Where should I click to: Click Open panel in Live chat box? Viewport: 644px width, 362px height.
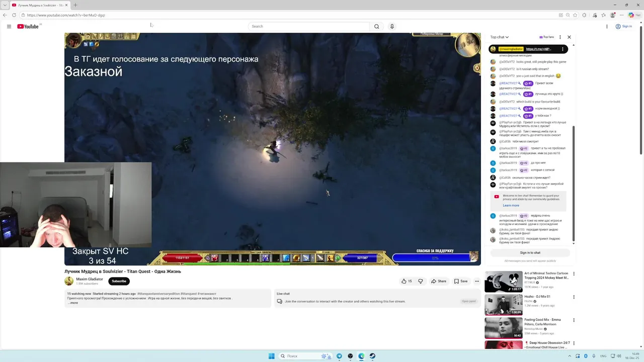point(468,301)
